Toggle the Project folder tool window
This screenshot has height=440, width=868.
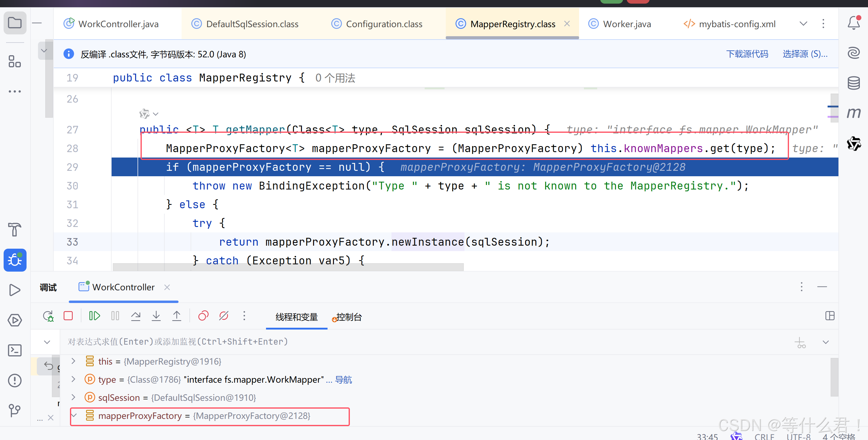click(x=15, y=23)
